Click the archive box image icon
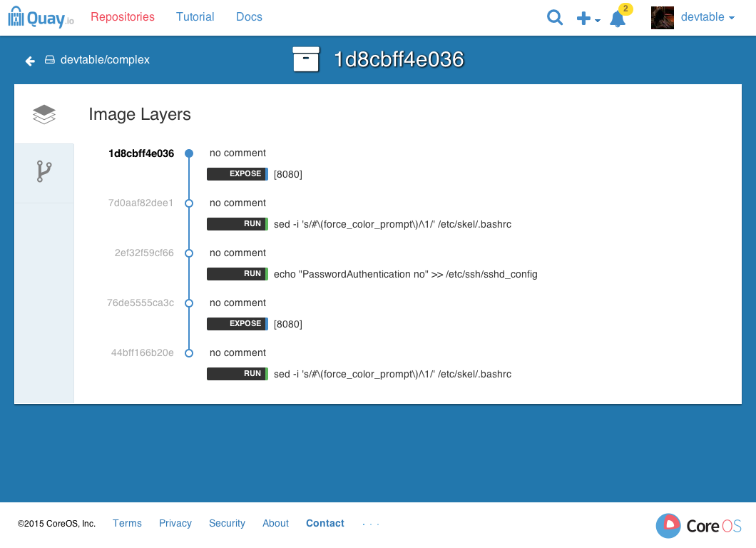 coord(306,59)
